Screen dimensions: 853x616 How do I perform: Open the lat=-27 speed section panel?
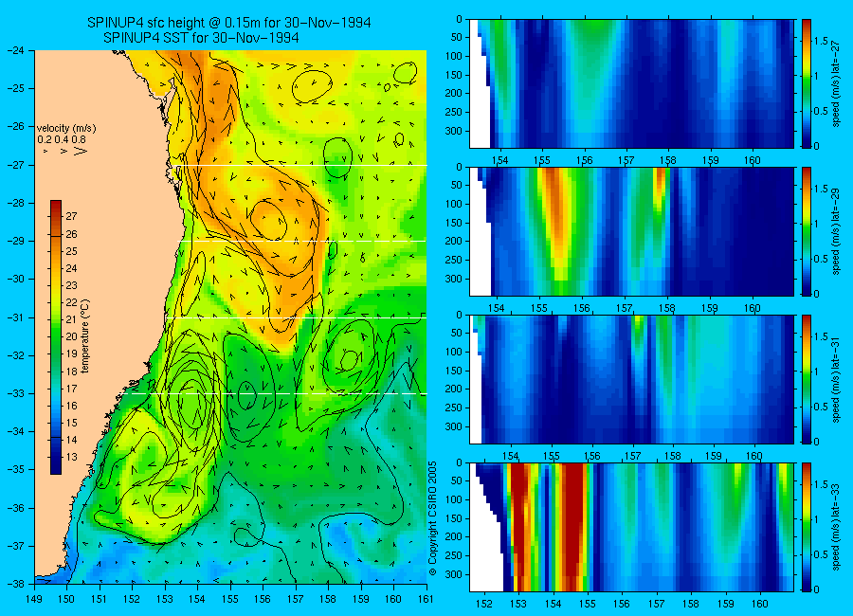631,83
